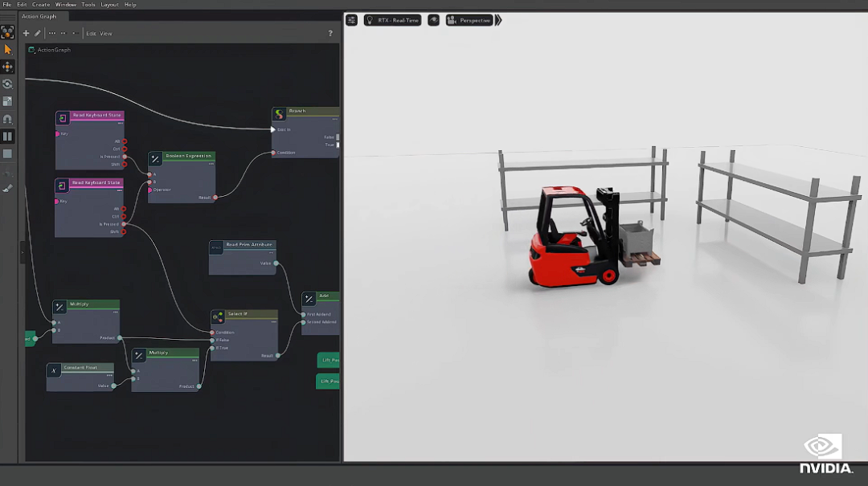
Task: Pause the simulation
Action: point(8,137)
